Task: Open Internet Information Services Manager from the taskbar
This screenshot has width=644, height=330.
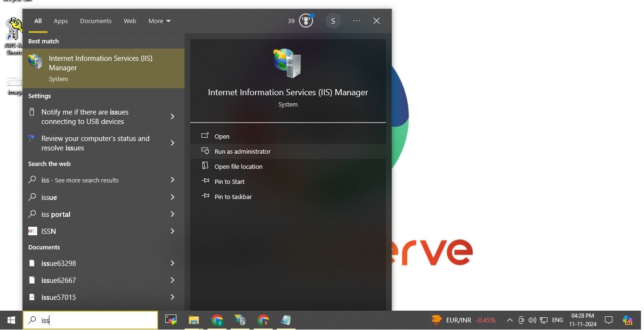Action: pos(240,320)
